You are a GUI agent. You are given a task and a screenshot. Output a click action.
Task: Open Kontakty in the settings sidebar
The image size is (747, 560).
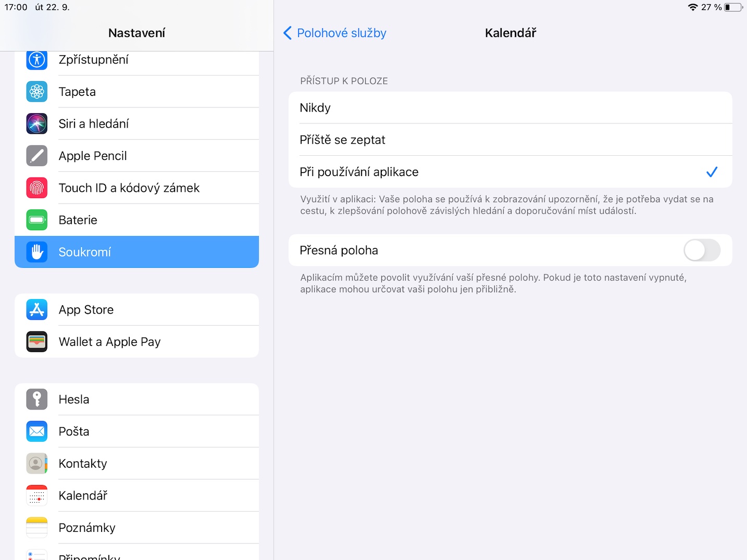coord(136,464)
